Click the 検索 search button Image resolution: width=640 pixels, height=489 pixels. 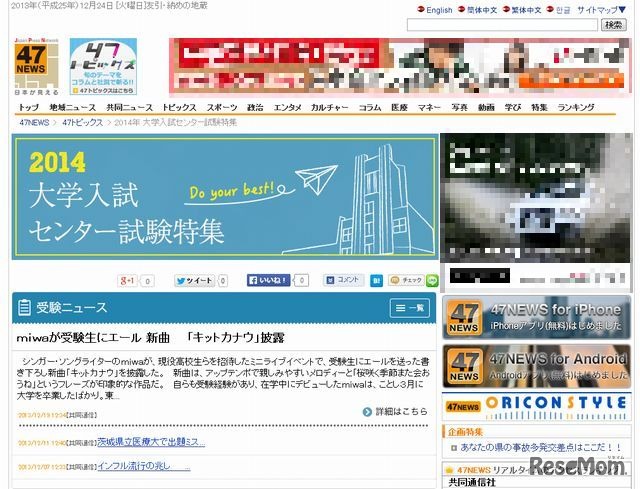[613, 25]
